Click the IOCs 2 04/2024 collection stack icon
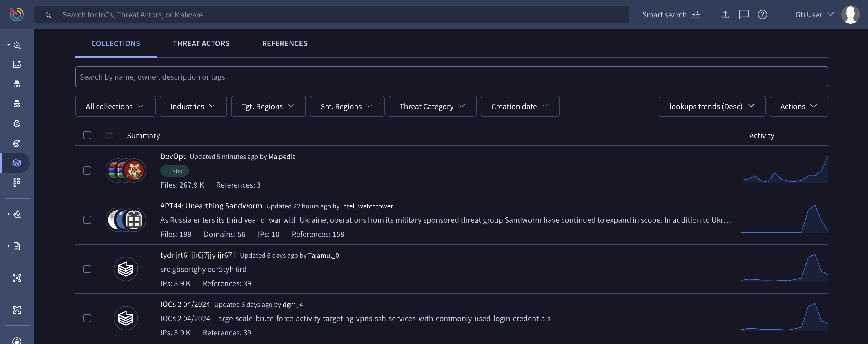This screenshot has width=868, height=344. pyautogui.click(x=126, y=318)
